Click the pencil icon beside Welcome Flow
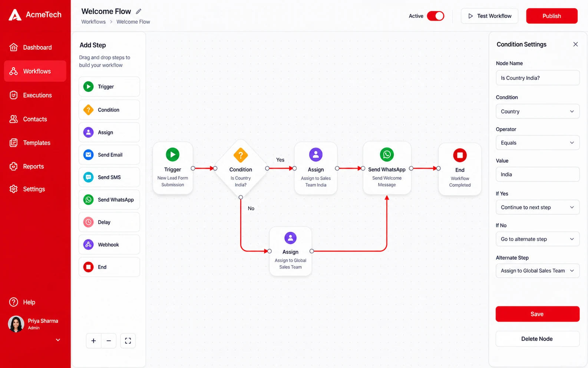The width and height of the screenshot is (588, 368). coord(139,11)
